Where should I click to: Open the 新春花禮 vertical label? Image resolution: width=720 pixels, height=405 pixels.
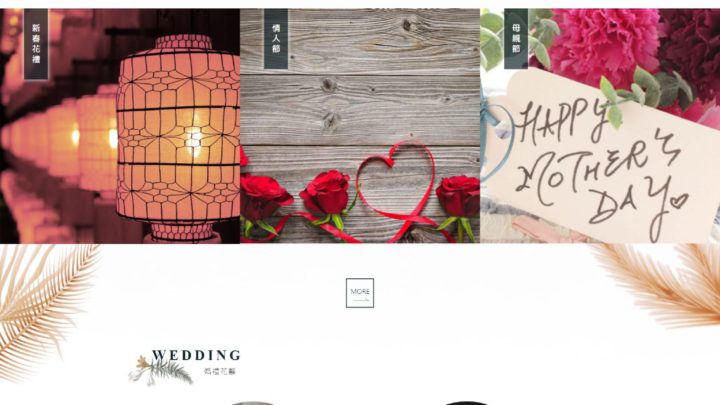(36, 44)
